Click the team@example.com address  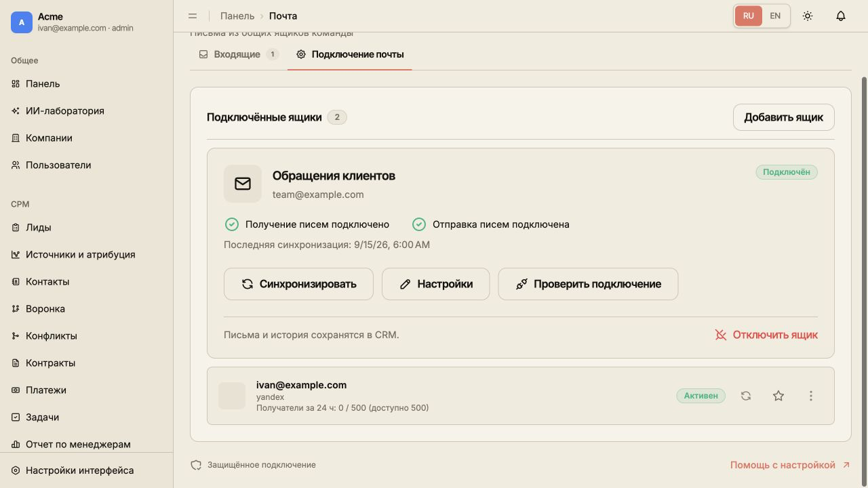coord(318,195)
